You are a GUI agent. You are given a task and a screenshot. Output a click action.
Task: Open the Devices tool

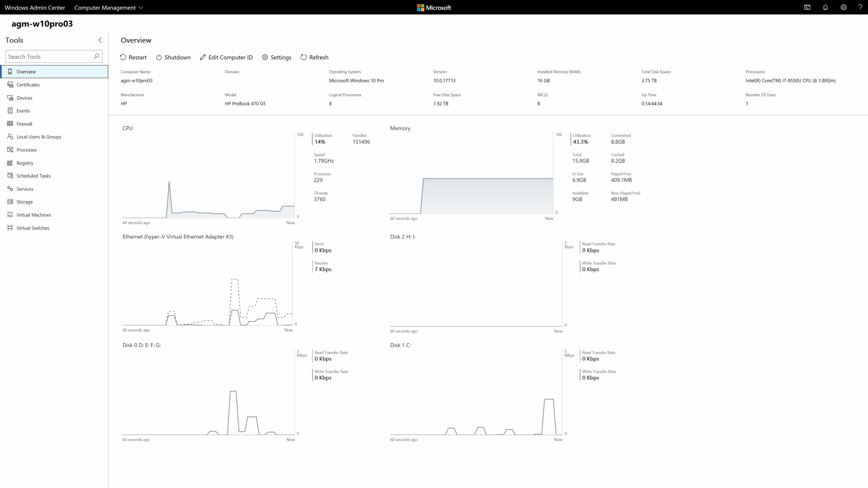(25, 98)
